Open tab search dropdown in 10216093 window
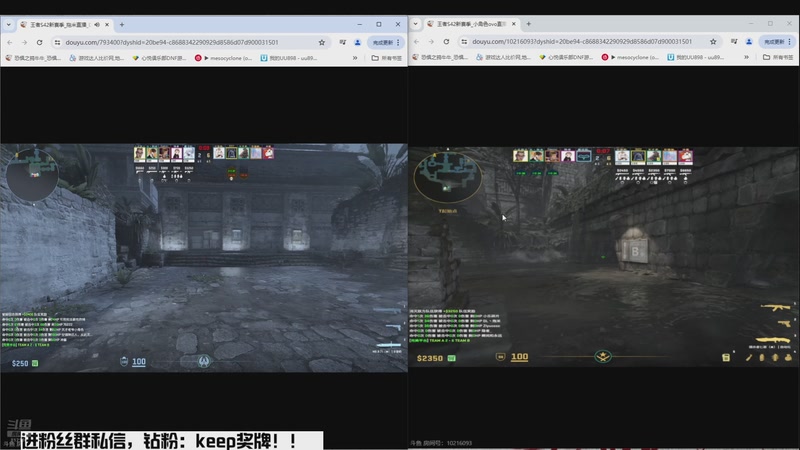Screen dimensions: 800x450 coord(415,23)
